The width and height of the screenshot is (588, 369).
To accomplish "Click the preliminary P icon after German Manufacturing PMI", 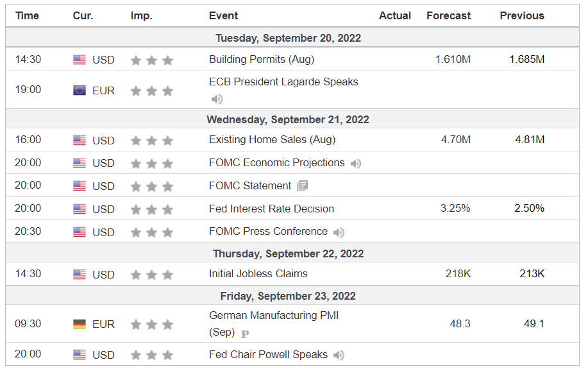I will point(245,334).
